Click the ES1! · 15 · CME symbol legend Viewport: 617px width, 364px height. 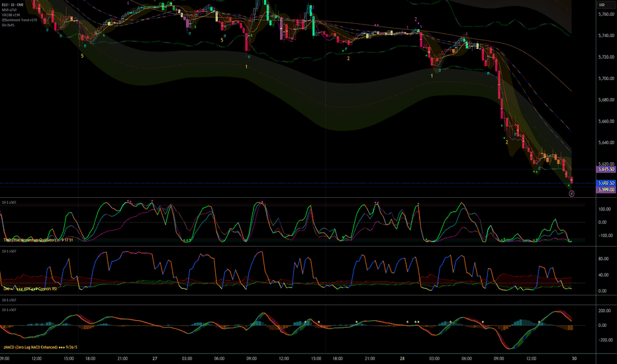click(x=13, y=5)
